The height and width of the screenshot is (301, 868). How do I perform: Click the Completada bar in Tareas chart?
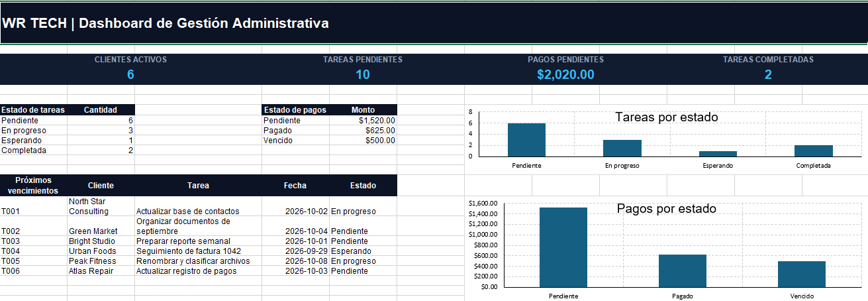coord(814,150)
